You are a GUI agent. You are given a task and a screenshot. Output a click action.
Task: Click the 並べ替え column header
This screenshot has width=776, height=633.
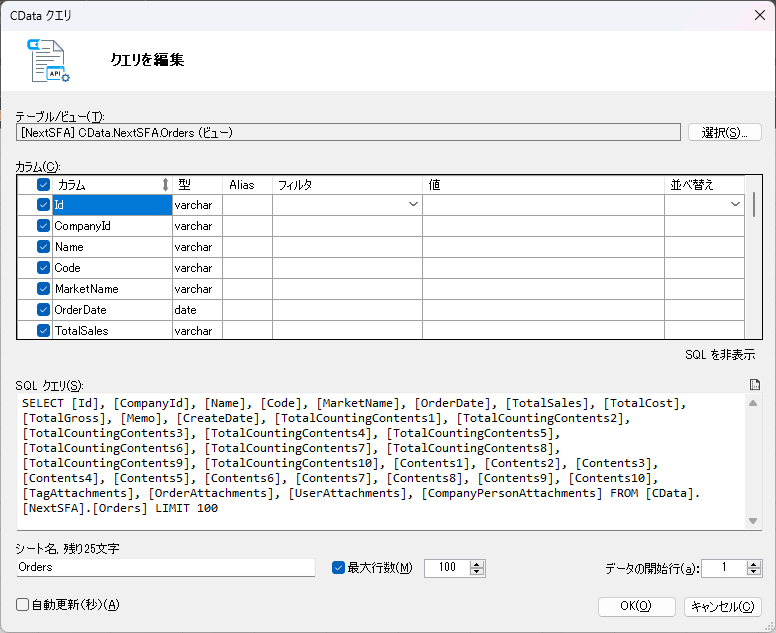click(704, 185)
